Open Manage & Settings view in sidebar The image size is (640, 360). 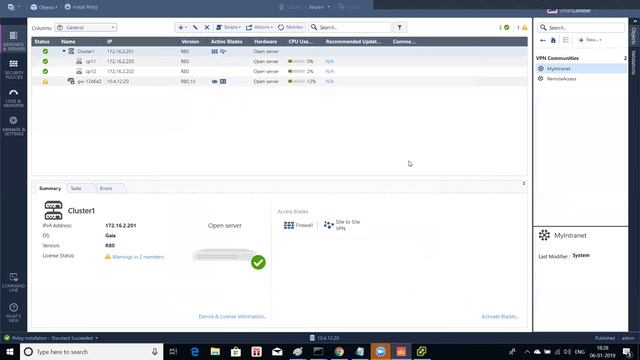coord(13,126)
